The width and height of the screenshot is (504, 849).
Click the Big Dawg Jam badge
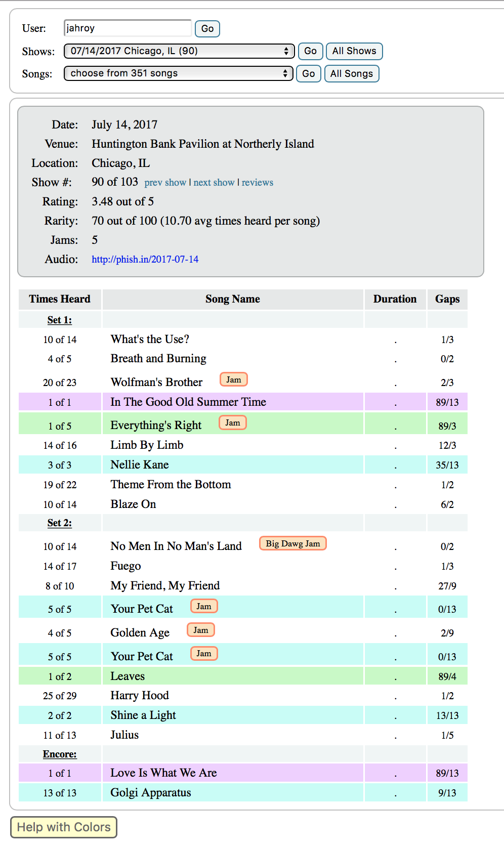[x=292, y=543]
